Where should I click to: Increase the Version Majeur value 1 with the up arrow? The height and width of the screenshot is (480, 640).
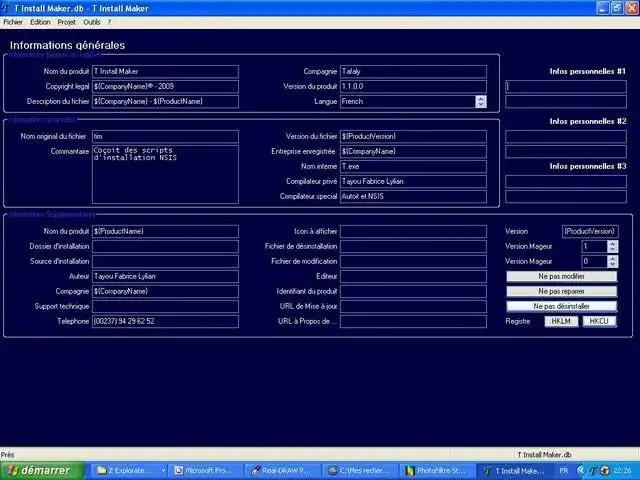tap(612, 243)
